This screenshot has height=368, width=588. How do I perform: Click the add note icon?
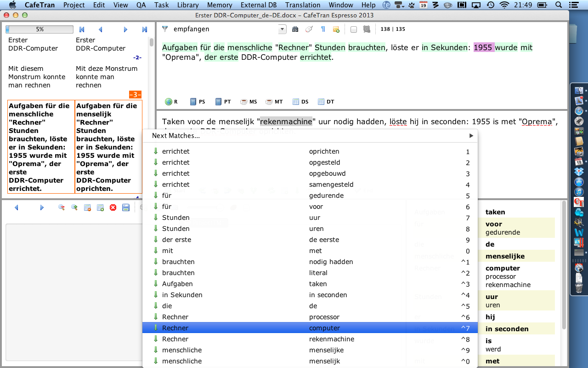[x=336, y=29]
